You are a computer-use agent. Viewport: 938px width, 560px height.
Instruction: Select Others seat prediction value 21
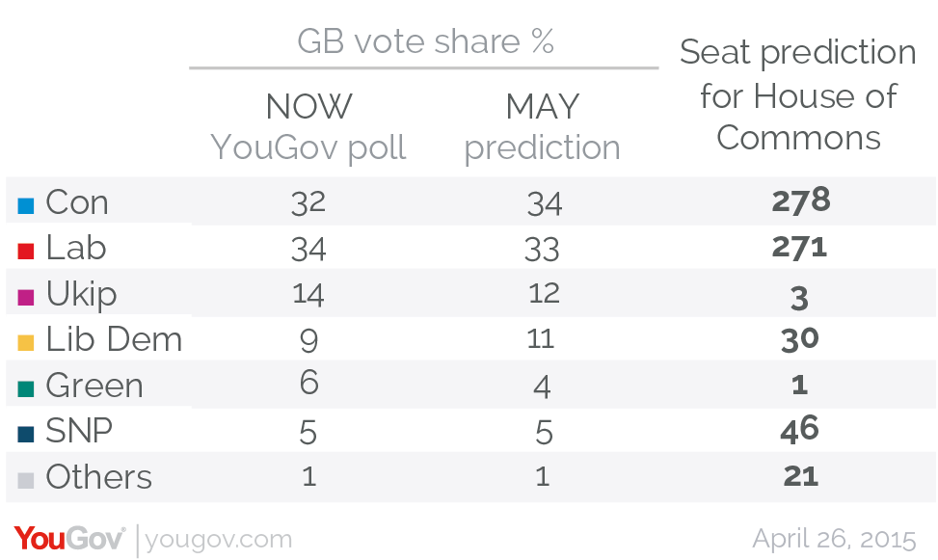pyautogui.click(x=801, y=476)
